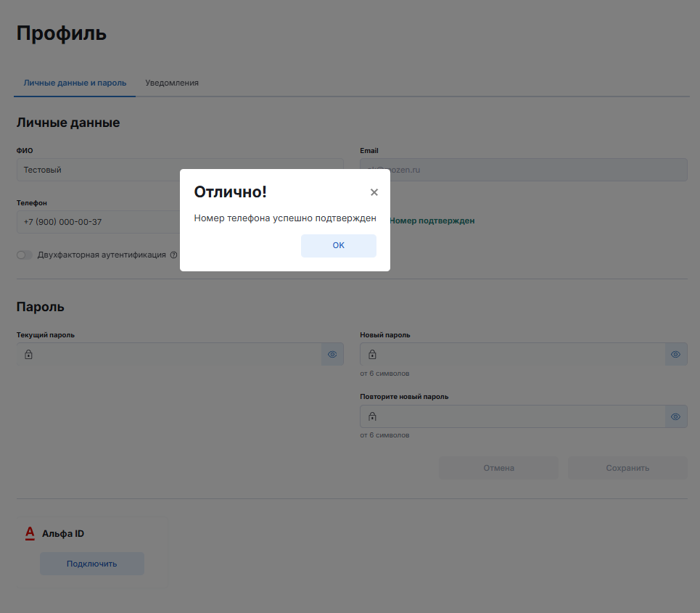Open the Личные данные и пароль tab
700x613 pixels.
point(75,83)
